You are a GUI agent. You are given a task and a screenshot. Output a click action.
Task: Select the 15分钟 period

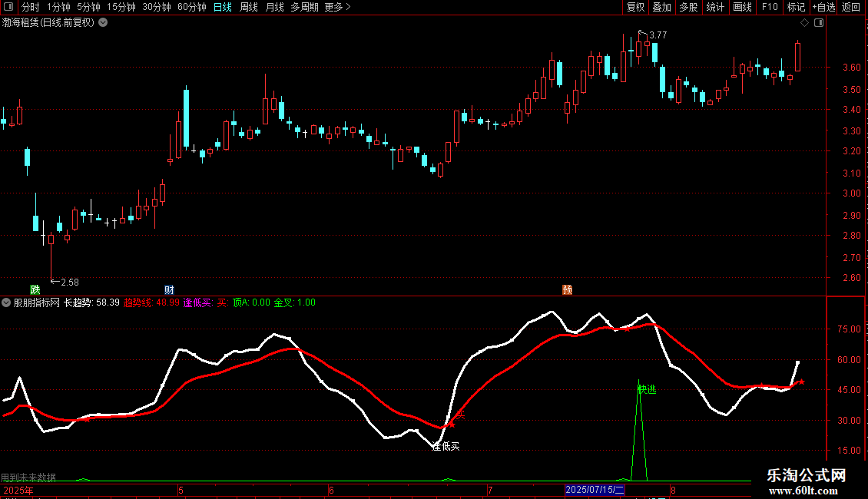pyautogui.click(x=121, y=7)
